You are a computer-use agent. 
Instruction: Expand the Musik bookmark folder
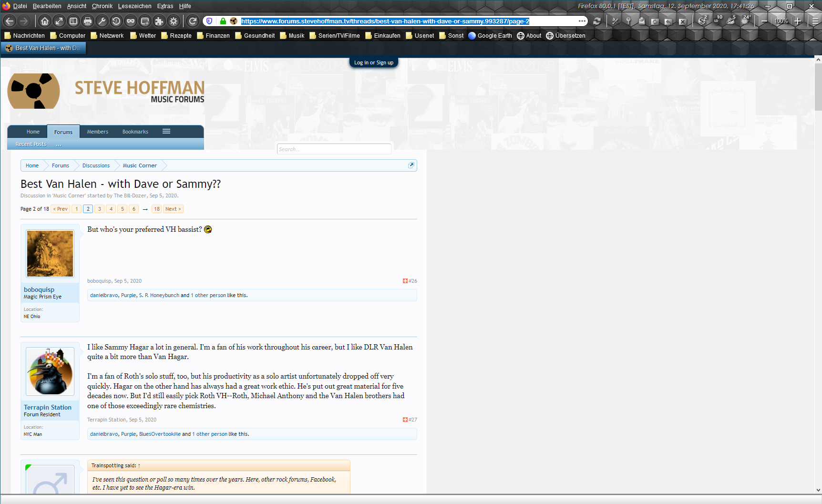[x=292, y=36]
